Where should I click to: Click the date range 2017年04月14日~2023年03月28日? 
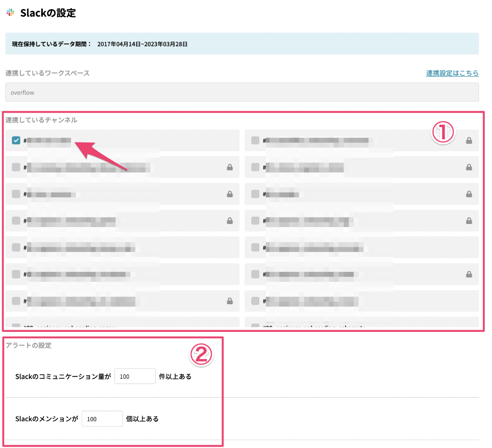(x=142, y=44)
